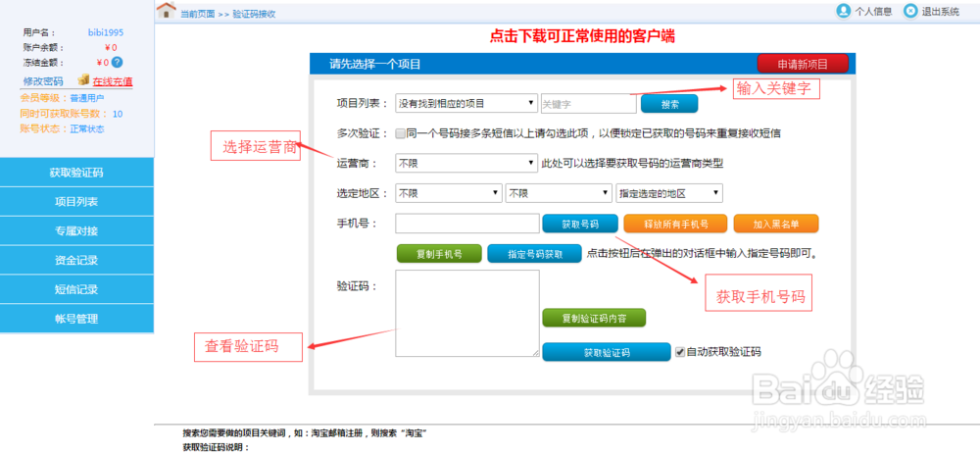Open the first 选定地区 province dropdown
This screenshot has height=454, width=980.
coord(449,193)
